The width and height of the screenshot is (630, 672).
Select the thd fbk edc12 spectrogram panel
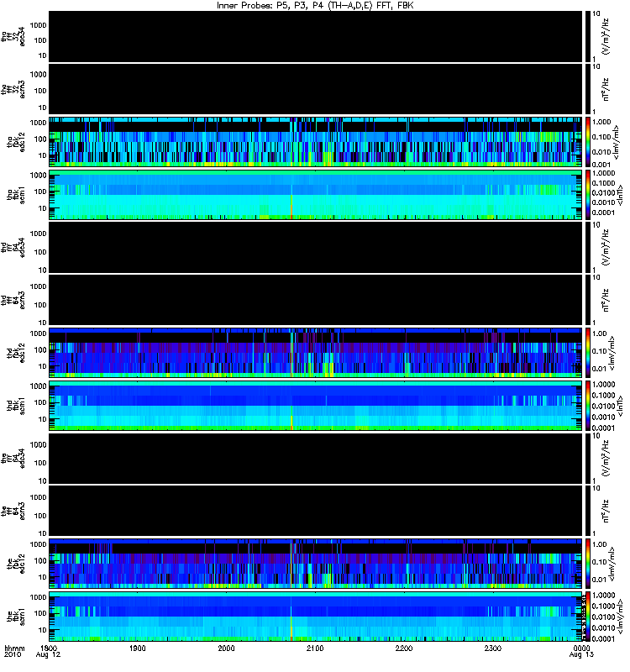pyautogui.click(x=316, y=353)
